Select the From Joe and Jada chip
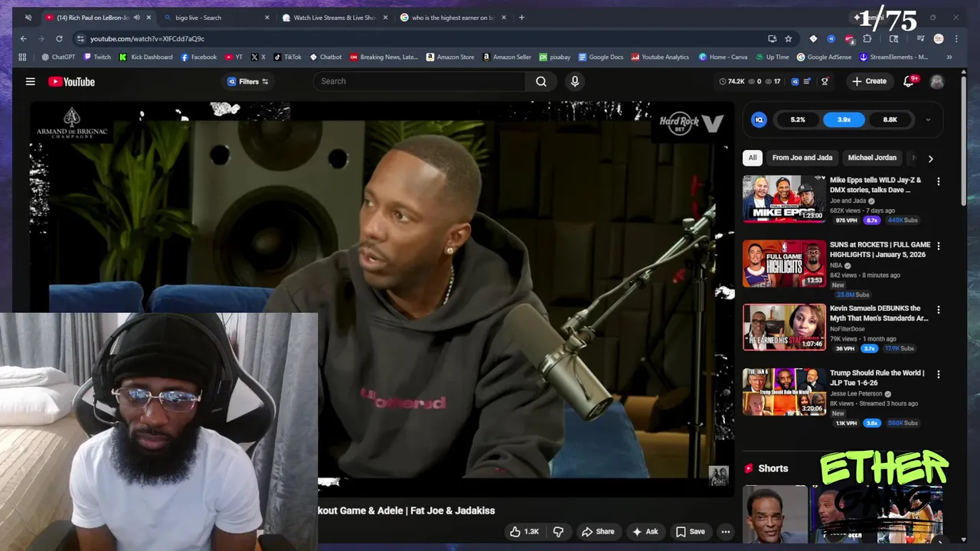Screen dimensions: 980x551 [802, 158]
